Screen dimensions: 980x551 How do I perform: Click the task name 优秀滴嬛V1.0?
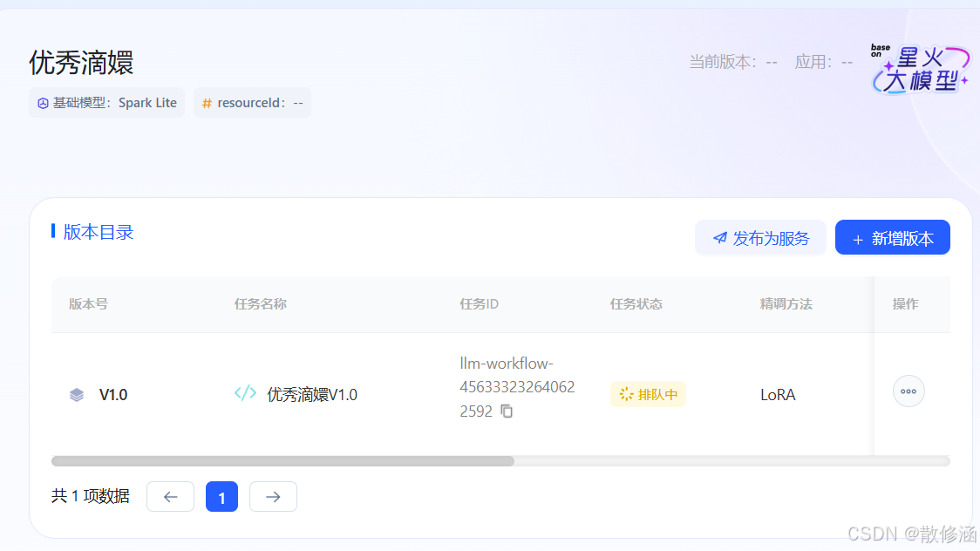tap(312, 395)
